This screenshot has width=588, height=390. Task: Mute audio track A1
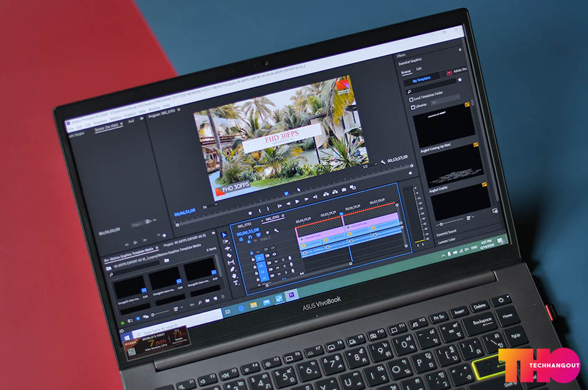coord(276,261)
